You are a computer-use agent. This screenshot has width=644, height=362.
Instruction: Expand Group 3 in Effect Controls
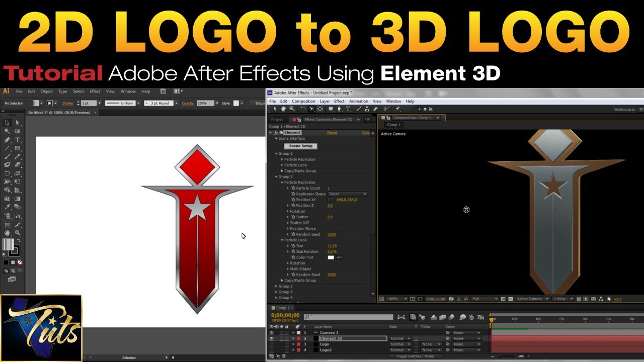[276, 286]
